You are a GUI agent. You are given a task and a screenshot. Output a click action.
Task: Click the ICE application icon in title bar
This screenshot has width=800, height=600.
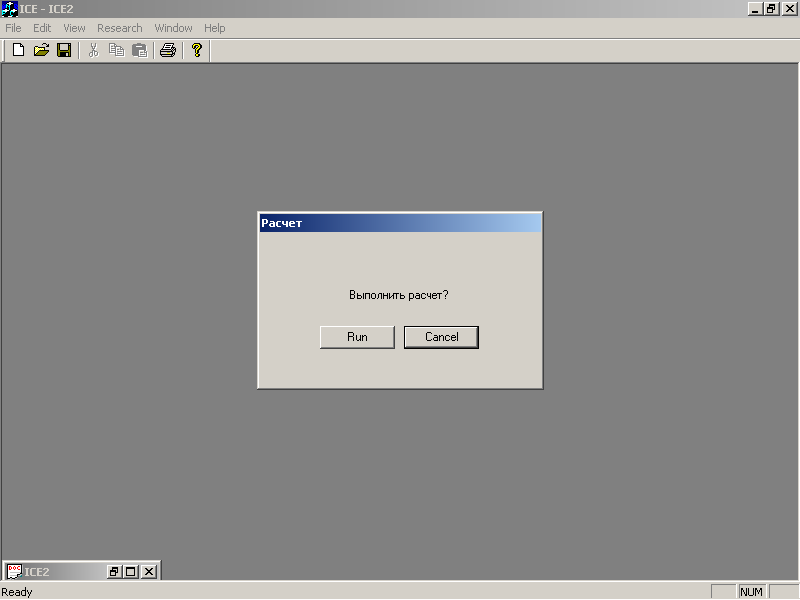(9, 9)
